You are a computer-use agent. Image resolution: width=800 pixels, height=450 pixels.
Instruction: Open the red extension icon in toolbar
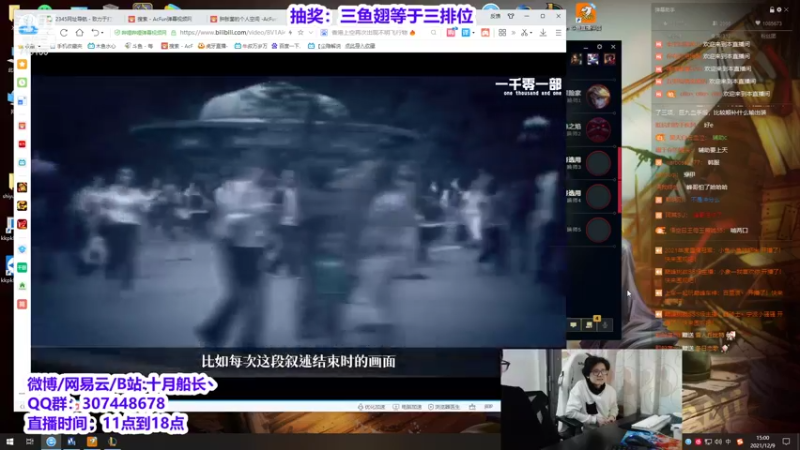(451, 32)
